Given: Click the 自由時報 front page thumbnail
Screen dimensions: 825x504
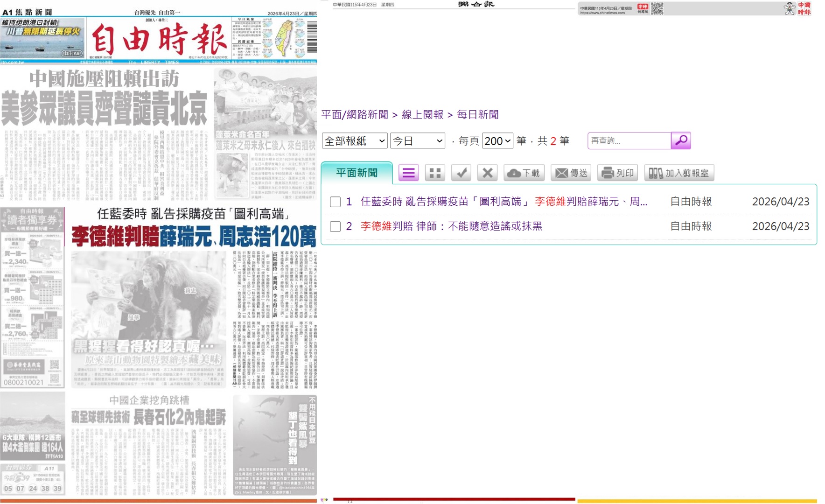Looking at the screenshot, I should [x=159, y=252].
